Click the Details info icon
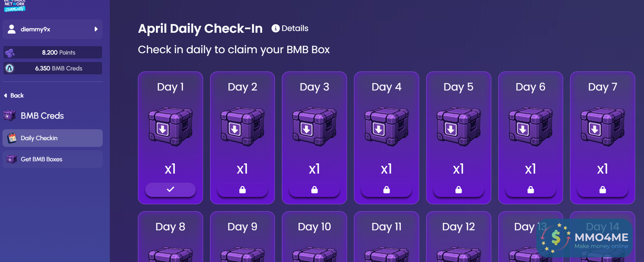The image size is (644, 262). [x=276, y=29]
